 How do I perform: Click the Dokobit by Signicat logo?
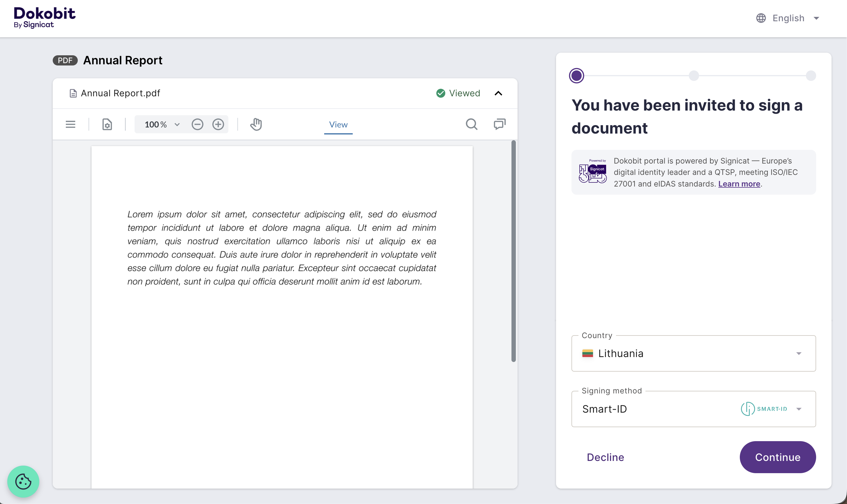45,18
